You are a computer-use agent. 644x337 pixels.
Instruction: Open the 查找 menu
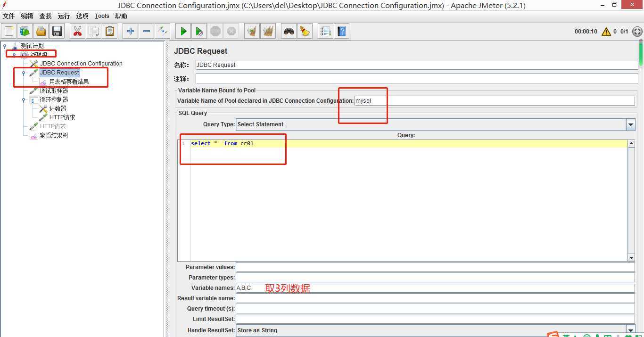[45, 16]
